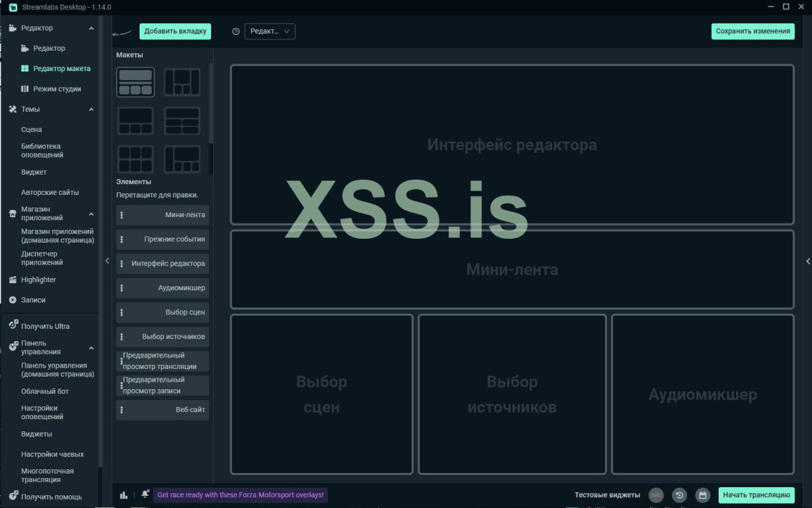Collapse the Магазин приложений section chevron
Screen dimensions: 812x508
(x=91, y=214)
